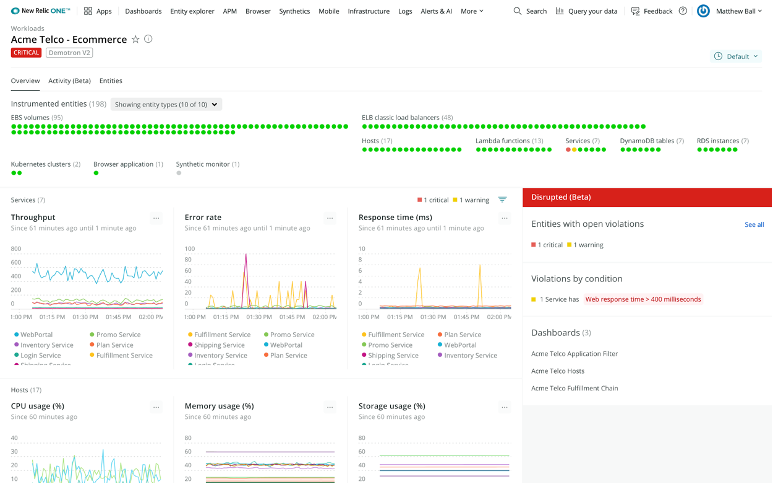The height and width of the screenshot is (483, 772).
Task: Open the Query your data chart icon
Action: [559, 11]
